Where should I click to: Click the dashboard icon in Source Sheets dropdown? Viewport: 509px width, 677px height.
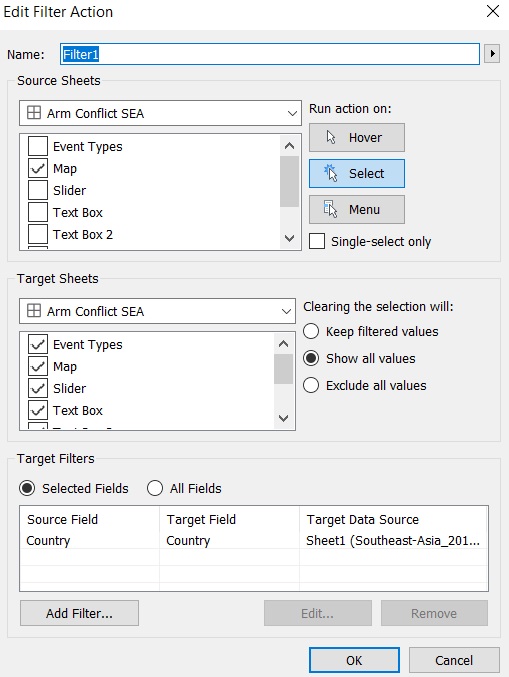34,113
